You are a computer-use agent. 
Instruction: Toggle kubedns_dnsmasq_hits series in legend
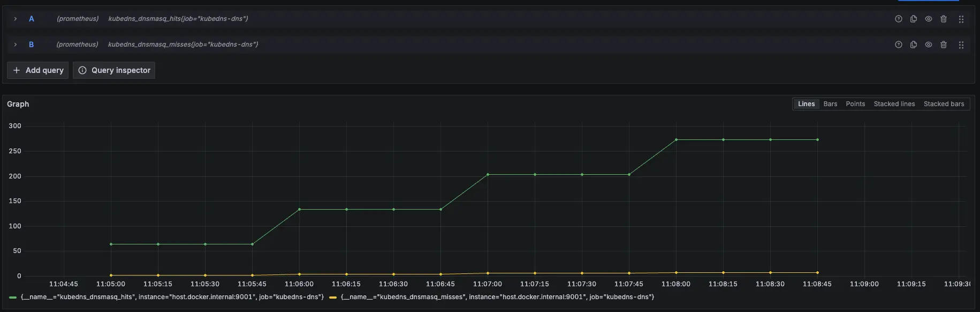[x=172, y=297]
